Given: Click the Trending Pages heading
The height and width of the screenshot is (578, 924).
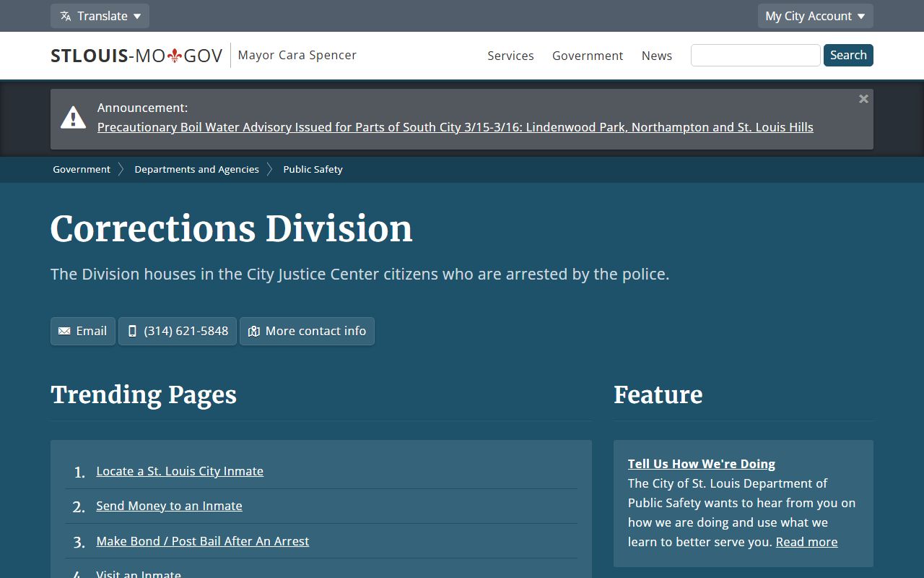Looking at the screenshot, I should pyautogui.click(x=144, y=395).
